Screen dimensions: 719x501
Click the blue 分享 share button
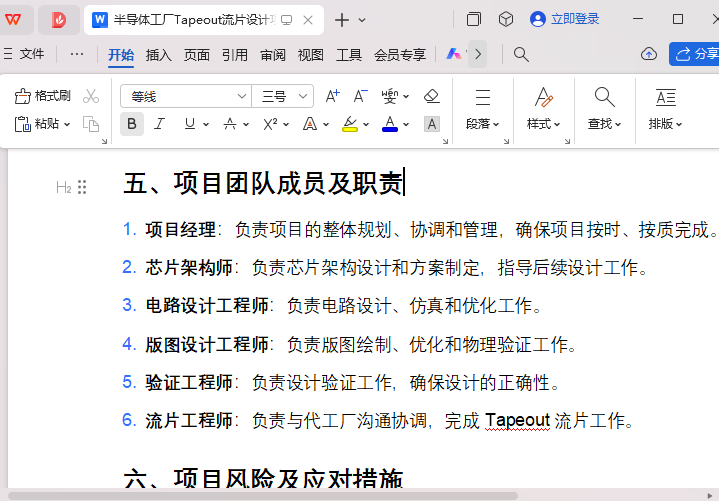[x=694, y=54]
